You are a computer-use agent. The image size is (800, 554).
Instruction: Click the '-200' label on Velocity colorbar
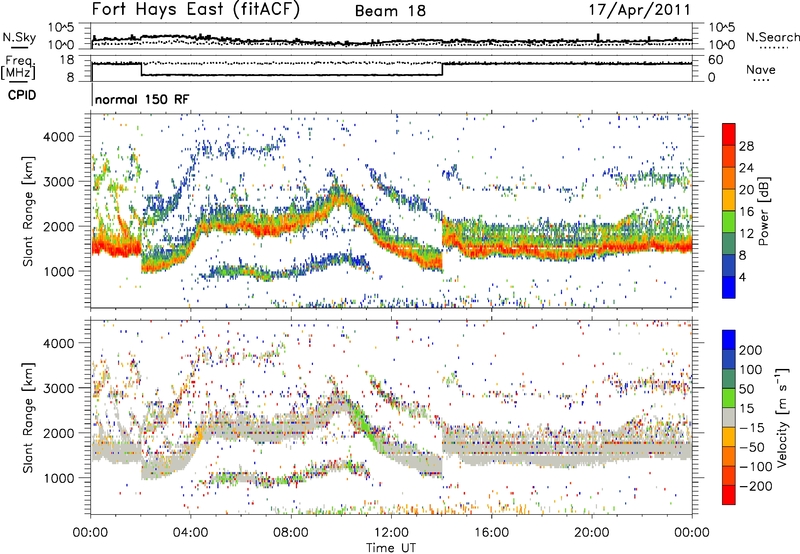click(x=756, y=486)
